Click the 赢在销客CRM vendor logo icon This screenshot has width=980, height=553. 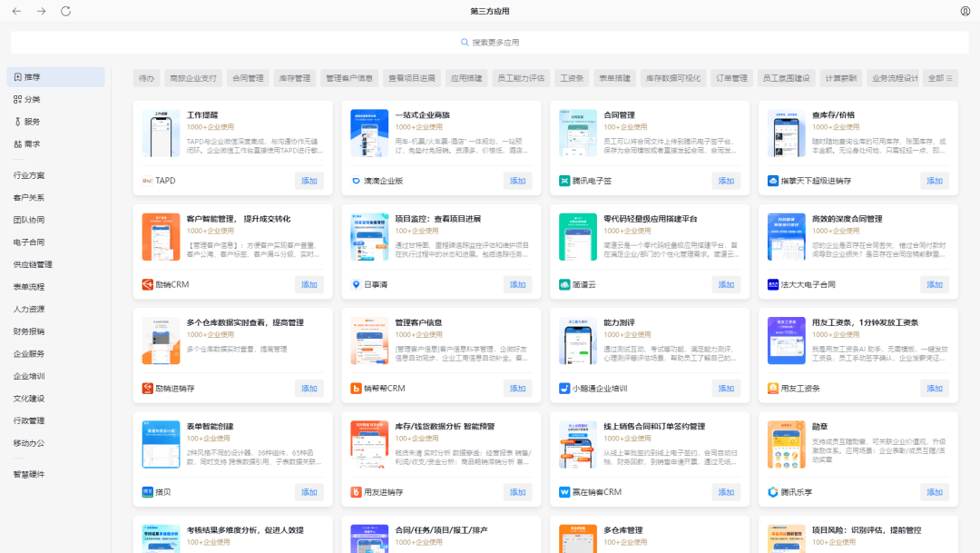pyautogui.click(x=564, y=492)
